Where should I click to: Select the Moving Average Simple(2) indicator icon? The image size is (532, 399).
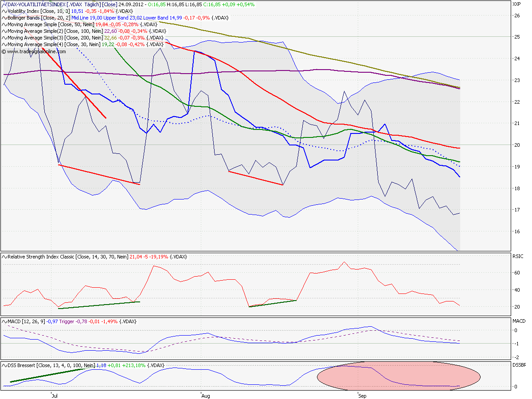click(4, 31)
